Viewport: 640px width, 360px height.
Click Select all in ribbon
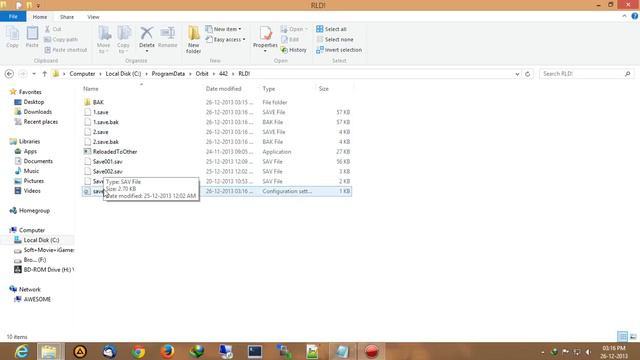click(331, 29)
